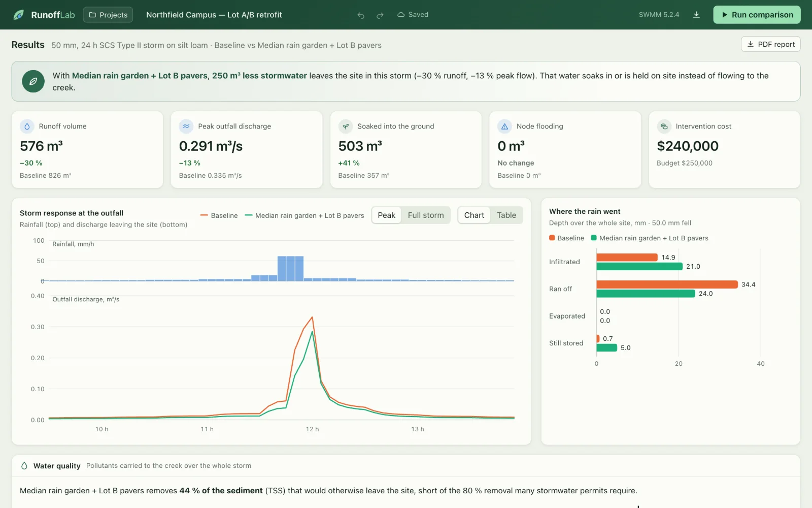Click the $240,000 intervention cost value
The height and width of the screenshot is (508, 812).
(688, 146)
